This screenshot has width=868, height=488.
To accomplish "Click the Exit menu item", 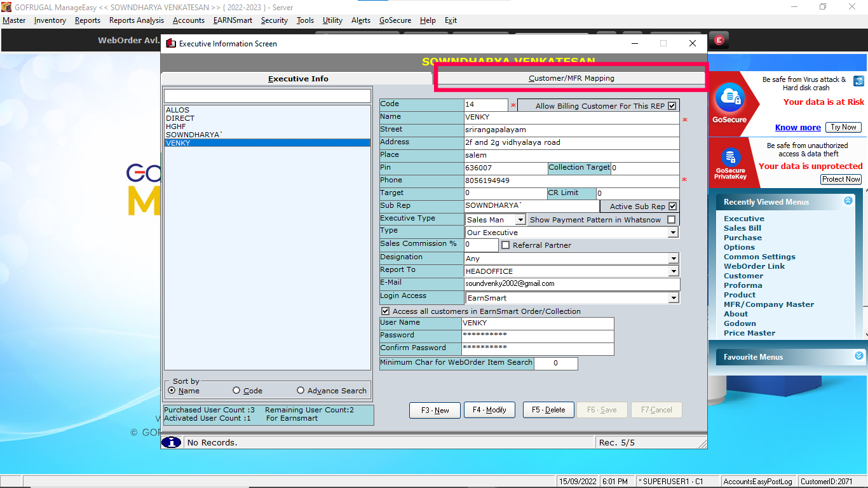I will [451, 20].
